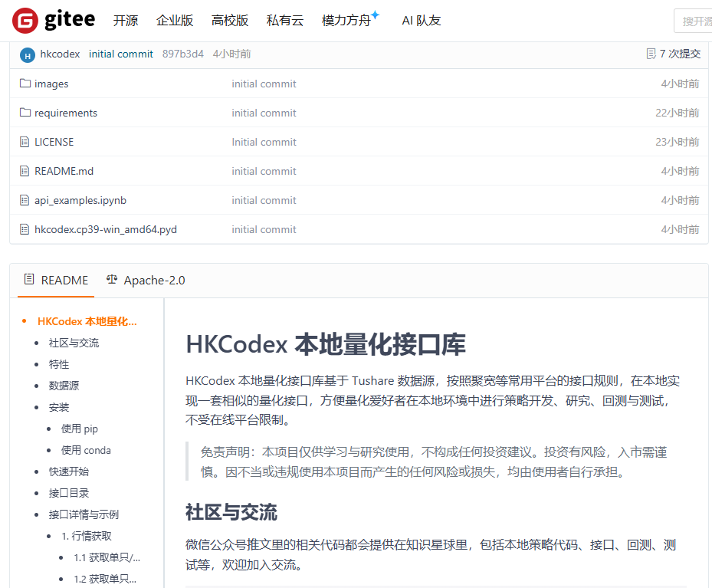This screenshot has width=712, height=588.
Task: Click the requirements folder icon
Action: tap(25, 113)
